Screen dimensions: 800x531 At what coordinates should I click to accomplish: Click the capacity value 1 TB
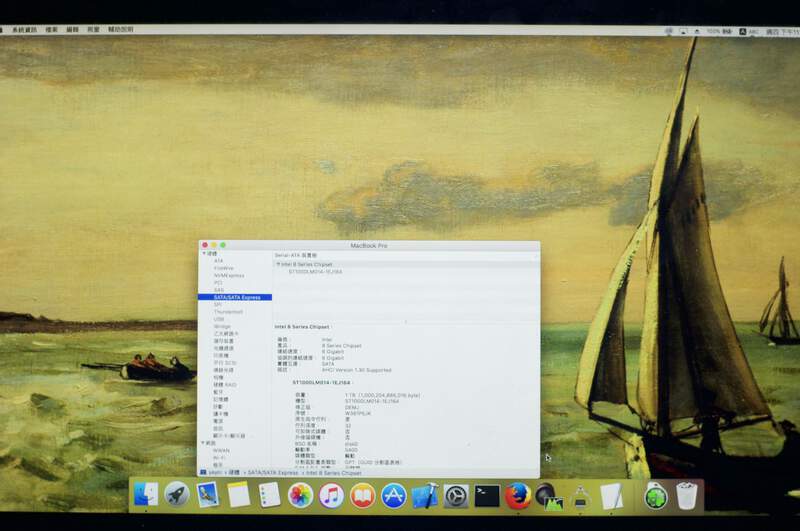(x=383, y=395)
